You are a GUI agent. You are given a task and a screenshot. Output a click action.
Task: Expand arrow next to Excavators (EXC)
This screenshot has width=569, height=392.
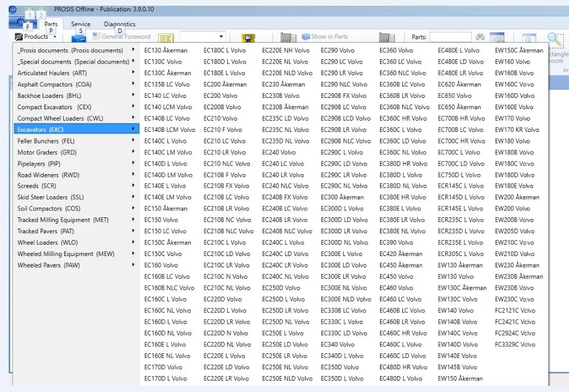pyautogui.click(x=133, y=129)
